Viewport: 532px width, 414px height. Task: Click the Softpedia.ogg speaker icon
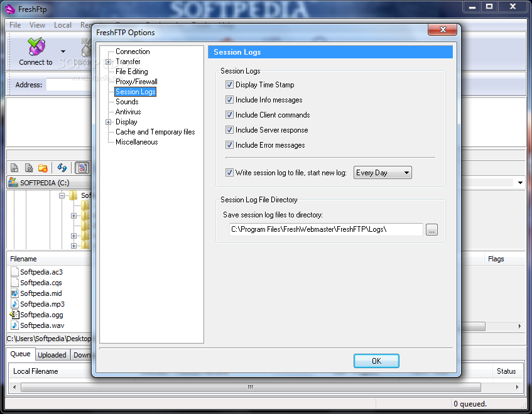tap(14, 315)
